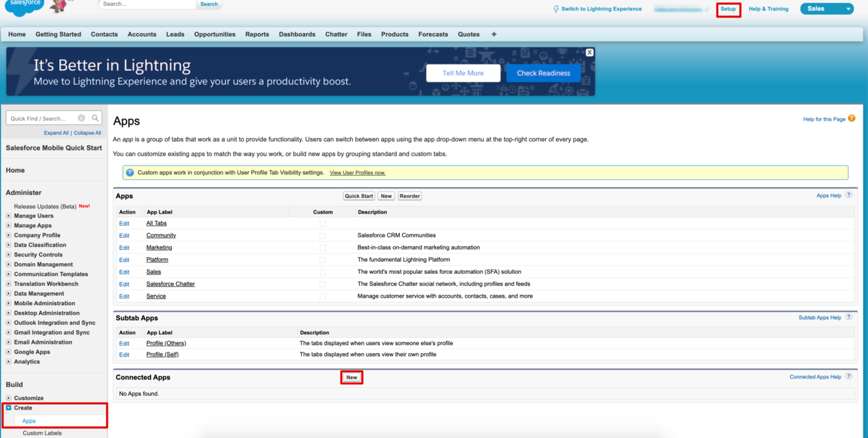
Task: Select Custom Labels in sidebar
Action: 42,433
